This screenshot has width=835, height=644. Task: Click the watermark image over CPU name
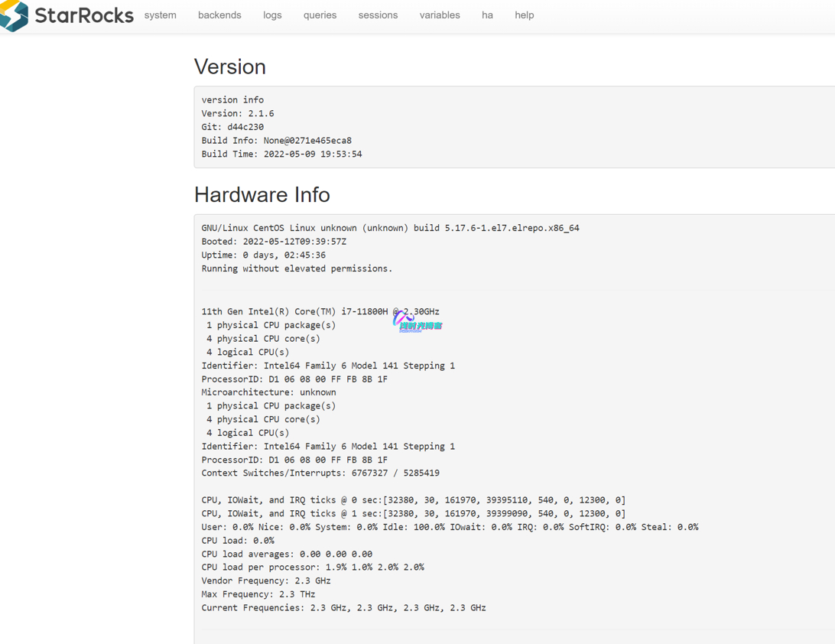(417, 323)
